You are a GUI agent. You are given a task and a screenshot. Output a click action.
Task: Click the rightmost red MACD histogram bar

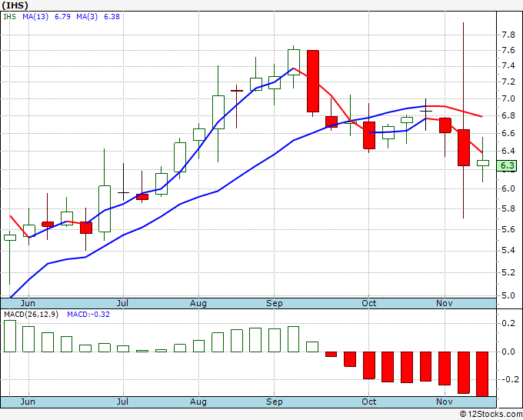coord(482,374)
